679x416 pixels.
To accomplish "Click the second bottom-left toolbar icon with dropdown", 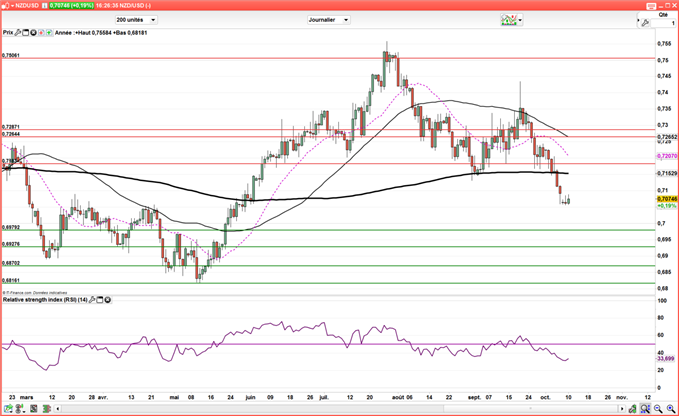I will click(x=20, y=408).
